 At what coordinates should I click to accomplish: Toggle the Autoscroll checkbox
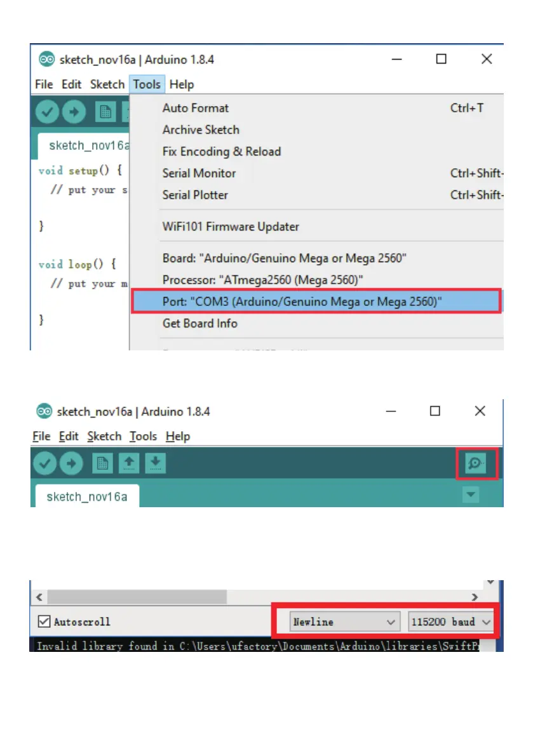[x=44, y=621]
